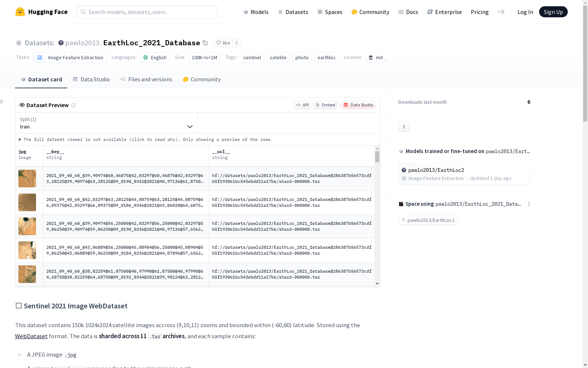588x368 pixels.
Task: Click the first row satellite image thumbnail
Action: [x=27, y=178]
